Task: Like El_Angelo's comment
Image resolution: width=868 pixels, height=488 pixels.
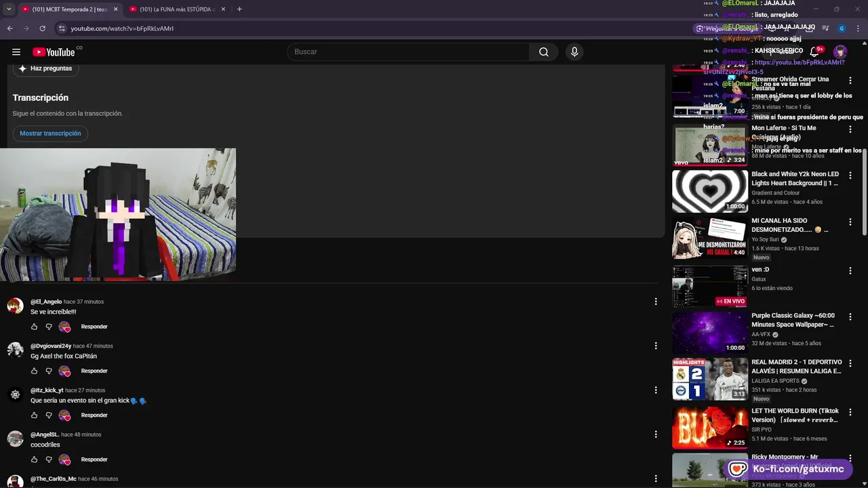Action: [x=34, y=327]
